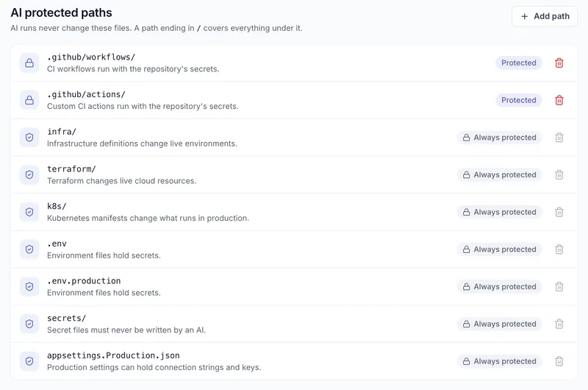The image size is (588, 390).
Task: Click the greyed trash icon for terraform/
Action: tap(559, 174)
